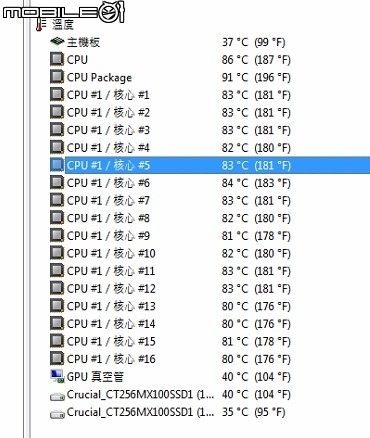Viewport: 370px width, 438px height.
Task: Click the 80 °C value of 核心 #13
Action: tap(256, 306)
